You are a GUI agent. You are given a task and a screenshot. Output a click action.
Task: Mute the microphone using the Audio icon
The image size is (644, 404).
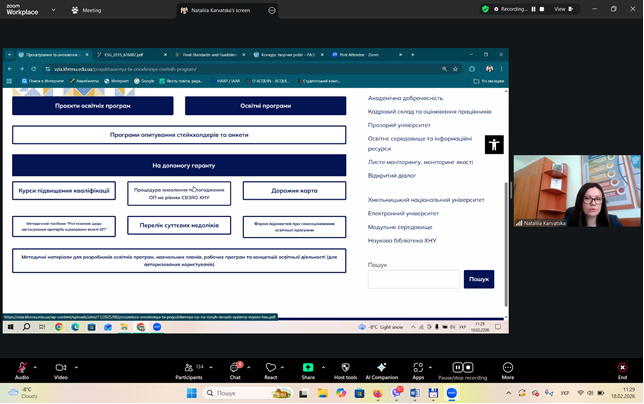click(x=21, y=368)
